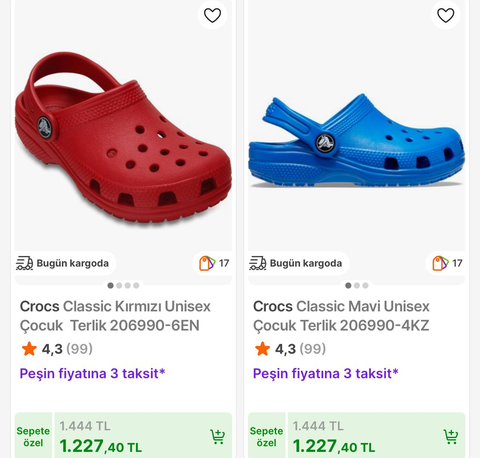View reviews via blue Crocs star rating
The width and height of the screenshot is (480, 458).
click(290, 349)
